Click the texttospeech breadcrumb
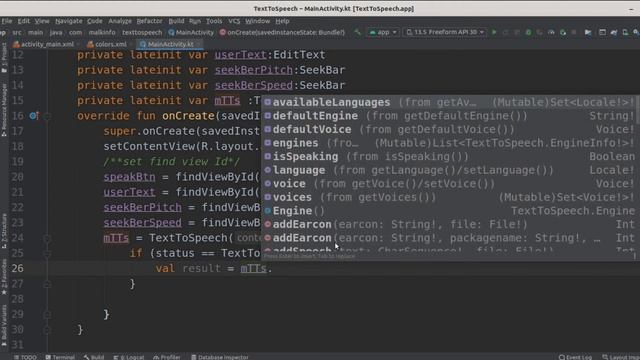Image resolution: width=640 pixels, height=360 pixels. tap(142, 32)
